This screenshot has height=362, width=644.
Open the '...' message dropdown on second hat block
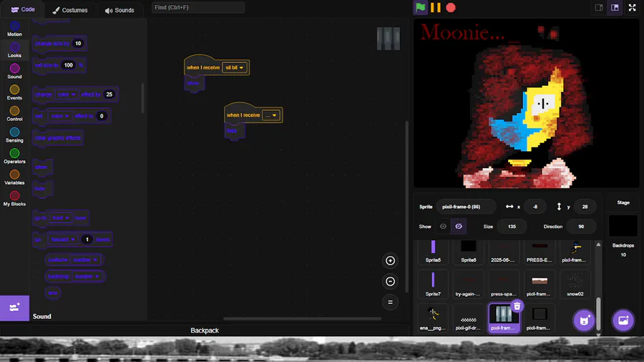pyautogui.click(x=271, y=115)
